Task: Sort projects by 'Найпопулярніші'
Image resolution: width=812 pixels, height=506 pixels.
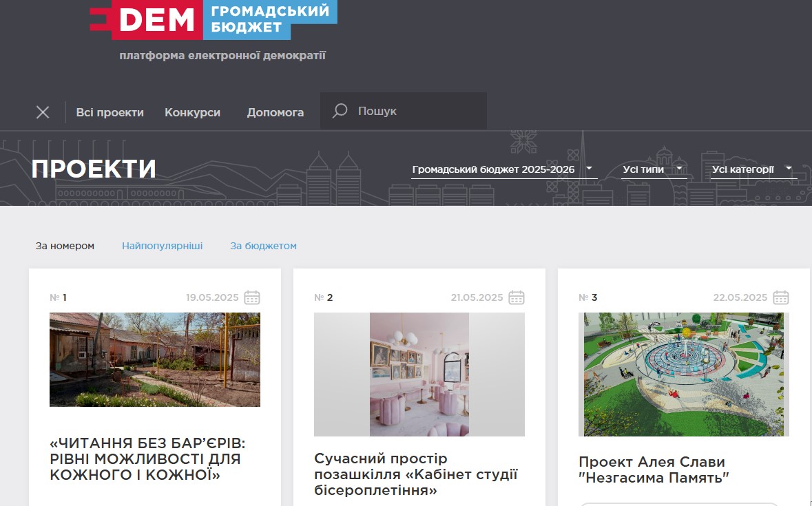Action: pos(163,246)
